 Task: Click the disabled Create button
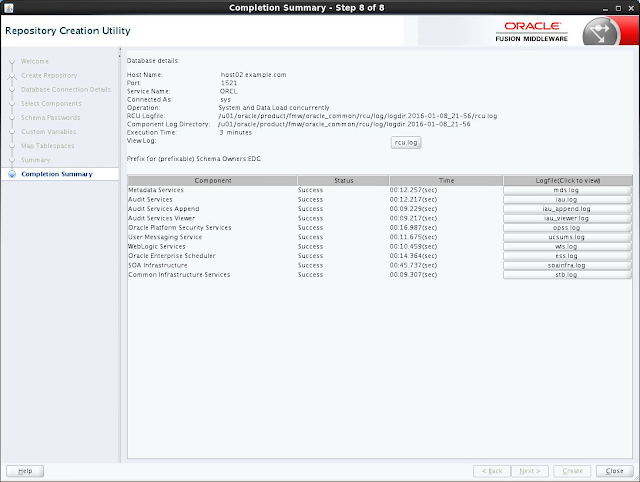(x=572, y=471)
